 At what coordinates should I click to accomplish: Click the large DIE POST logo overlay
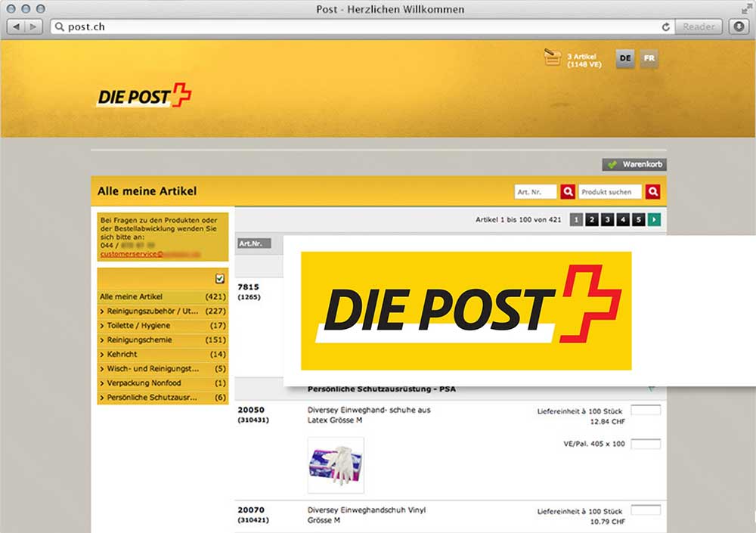466,311
